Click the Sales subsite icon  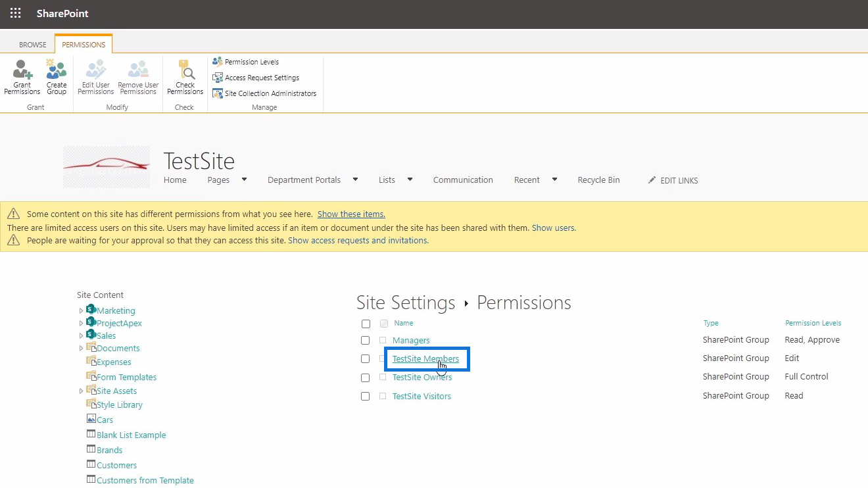coord(91,334)
